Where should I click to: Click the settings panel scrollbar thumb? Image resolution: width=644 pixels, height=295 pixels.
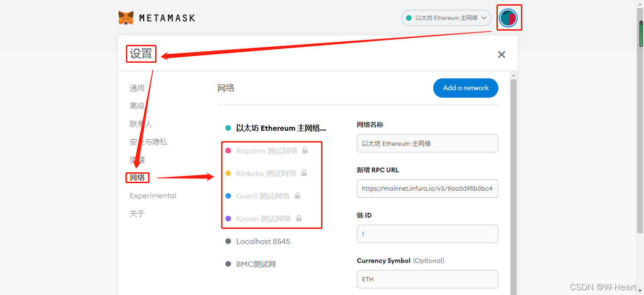[x=514, y=187]
